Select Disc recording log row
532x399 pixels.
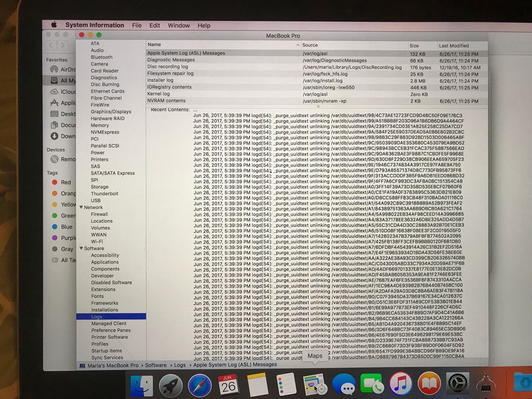pos(317,67)
